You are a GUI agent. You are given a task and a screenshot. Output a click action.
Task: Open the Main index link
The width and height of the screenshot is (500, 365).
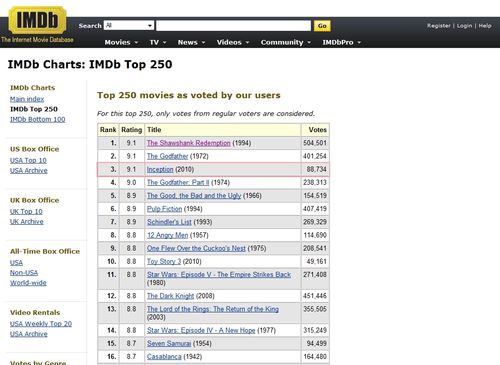(27, 99)
